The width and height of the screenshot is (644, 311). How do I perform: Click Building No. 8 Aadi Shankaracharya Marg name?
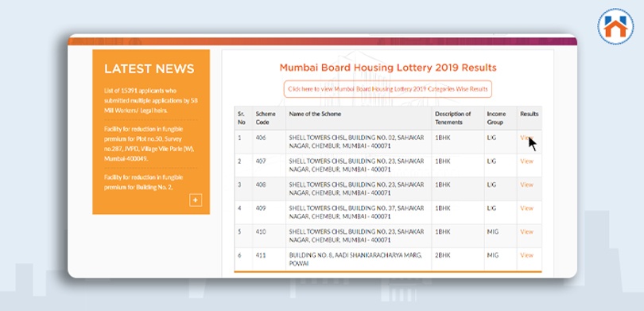(355, 259)
